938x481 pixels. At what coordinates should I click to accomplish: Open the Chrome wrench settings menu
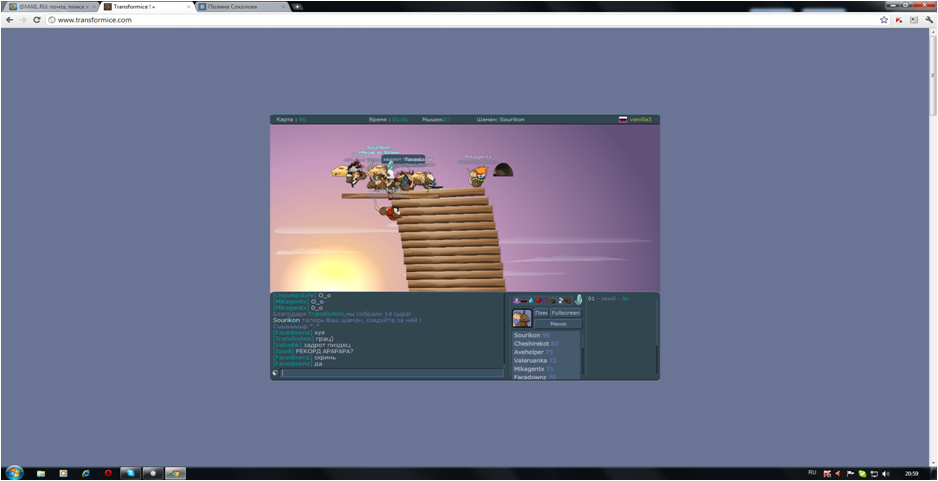tap(929, 20)
